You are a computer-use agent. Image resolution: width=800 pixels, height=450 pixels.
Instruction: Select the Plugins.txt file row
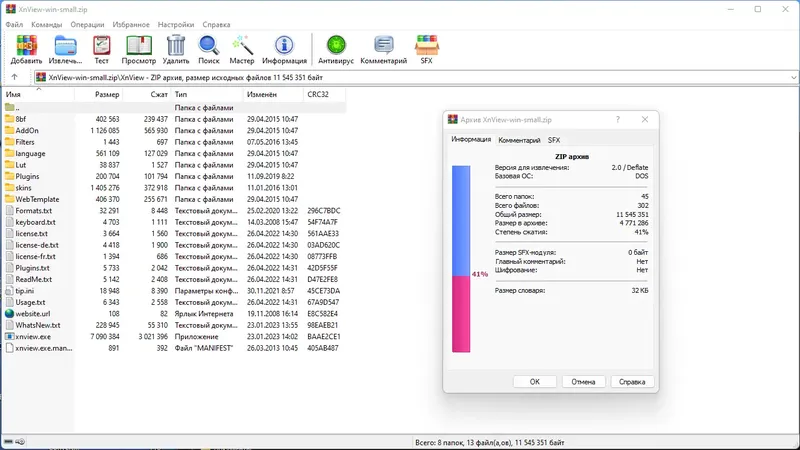click(x=174, y=268)
